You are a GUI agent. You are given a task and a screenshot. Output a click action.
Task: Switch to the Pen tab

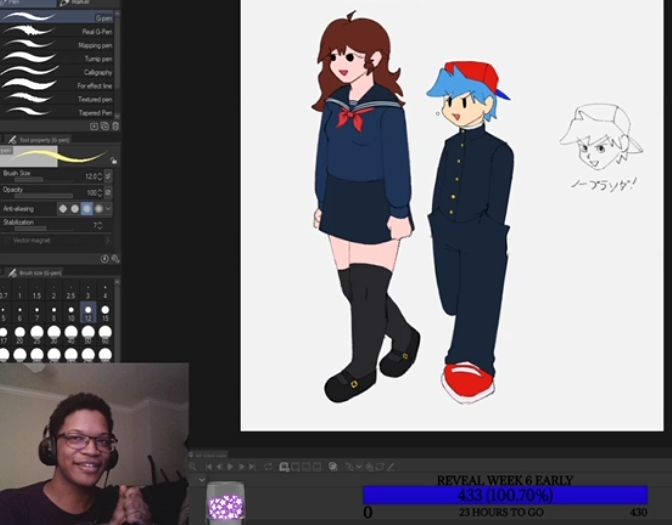(26, 3)
